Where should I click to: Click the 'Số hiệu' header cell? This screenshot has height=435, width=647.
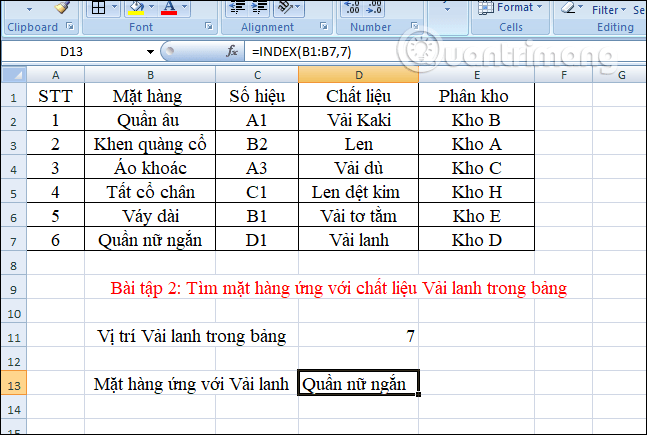(257, 96)
